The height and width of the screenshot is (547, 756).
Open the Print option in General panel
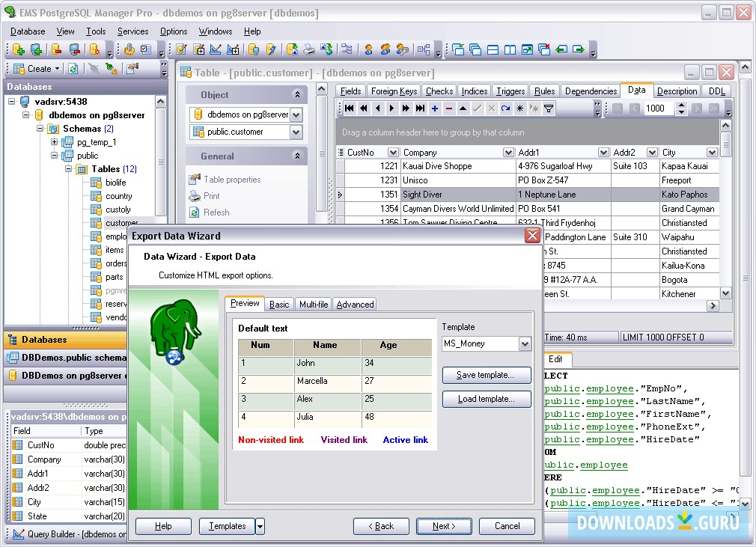211,196
